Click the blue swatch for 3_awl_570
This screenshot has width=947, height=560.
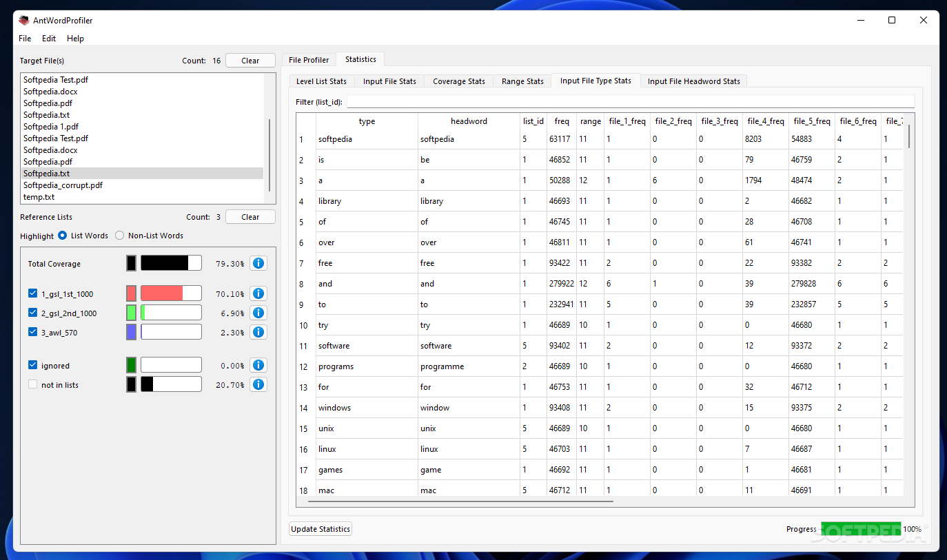(x=131, y=332)
